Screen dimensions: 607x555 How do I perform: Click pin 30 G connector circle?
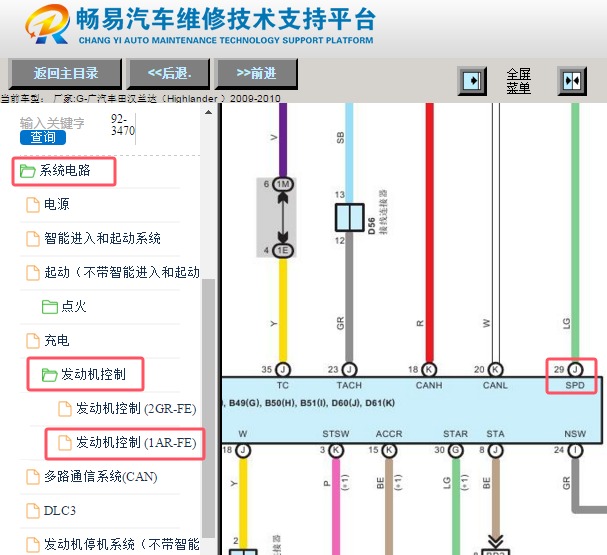pos(456,451)
